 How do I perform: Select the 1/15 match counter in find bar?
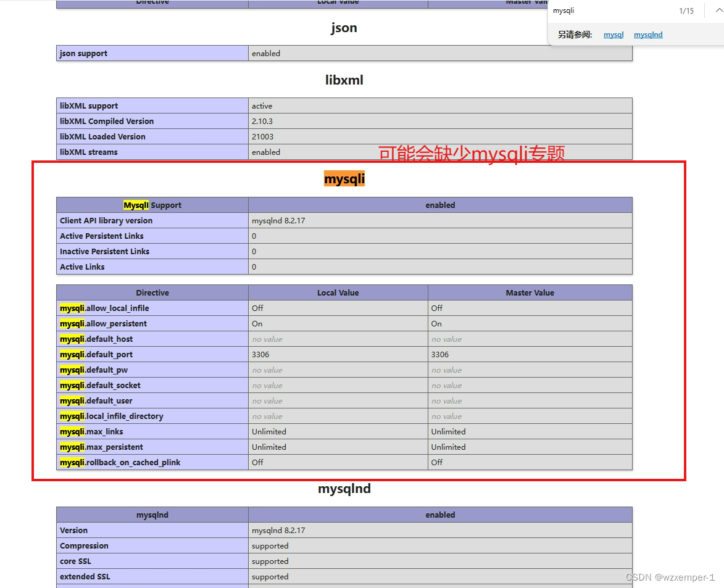686,10
